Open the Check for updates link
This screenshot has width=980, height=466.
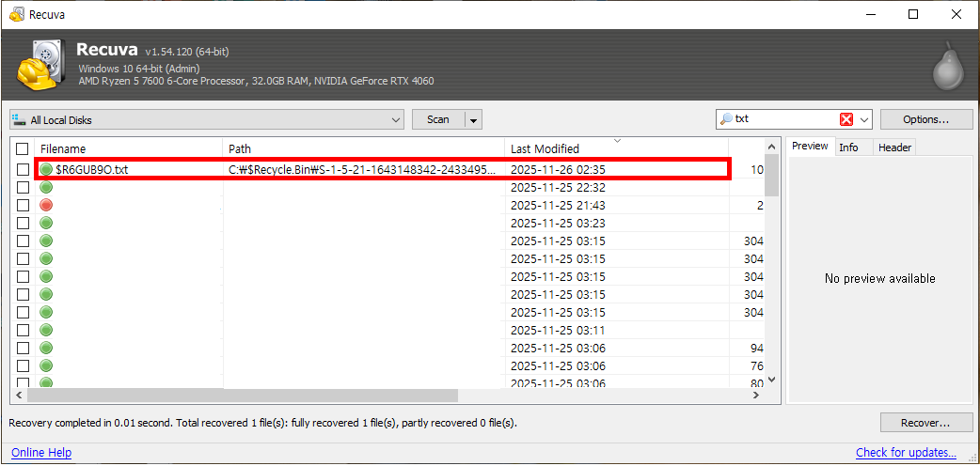pos(906,453)
